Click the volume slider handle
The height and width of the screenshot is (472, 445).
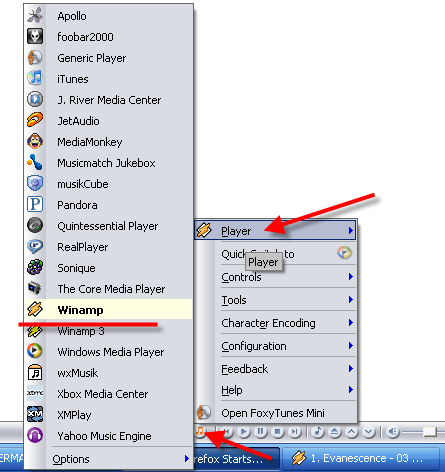click(x=430, y=432)
